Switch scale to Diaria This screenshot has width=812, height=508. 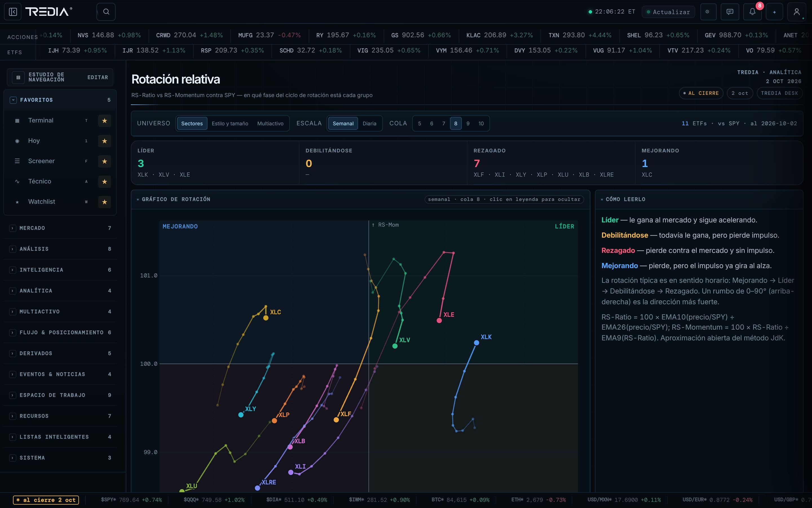[369, 123]
